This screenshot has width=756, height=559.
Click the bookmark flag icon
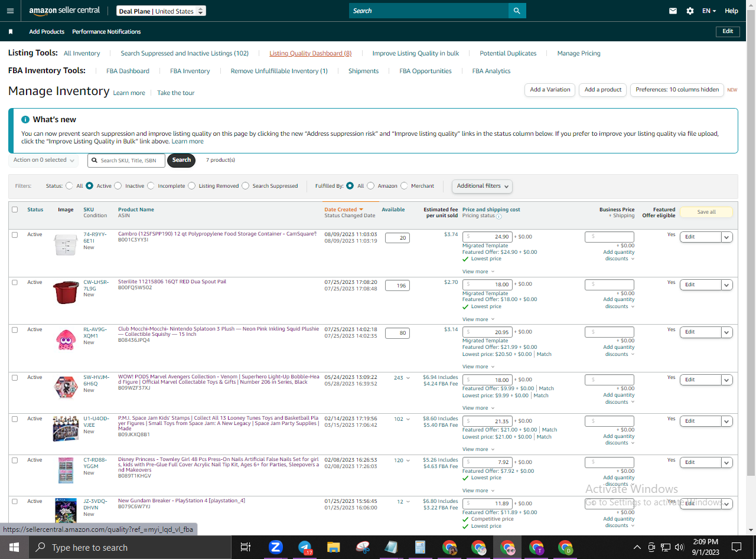pyautogui.click(x=11, y=32)
